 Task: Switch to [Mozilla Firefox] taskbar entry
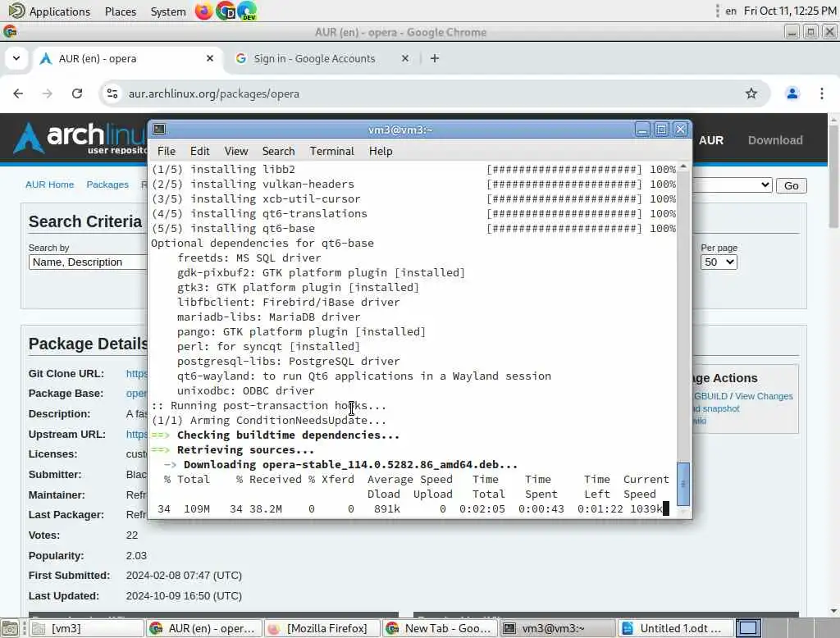pyautogui.click(x=322, y=628)
